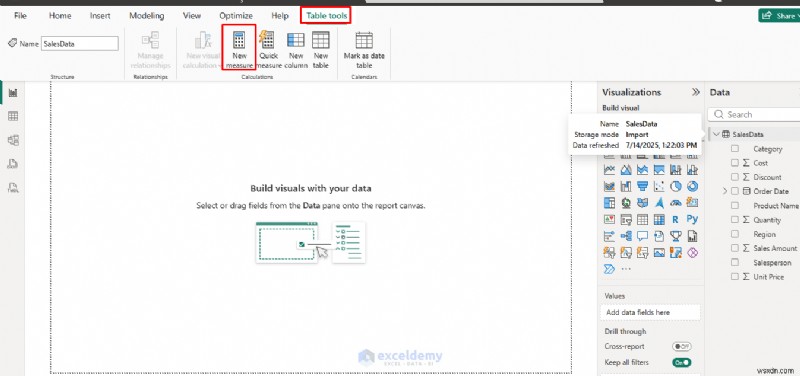Toggle the Keep all filters switch
The width and height of the screenshot is (800, 376).
coord(682,362)
